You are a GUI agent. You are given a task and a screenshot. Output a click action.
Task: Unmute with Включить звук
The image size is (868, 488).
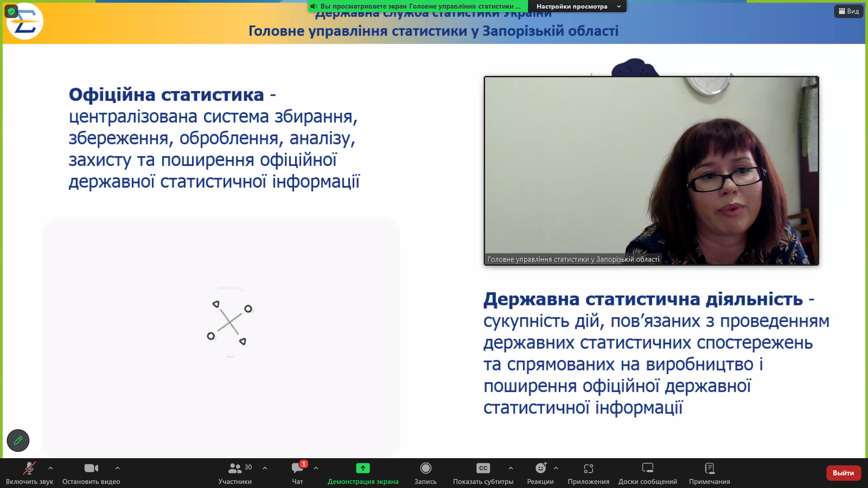[x=29, y=473]
